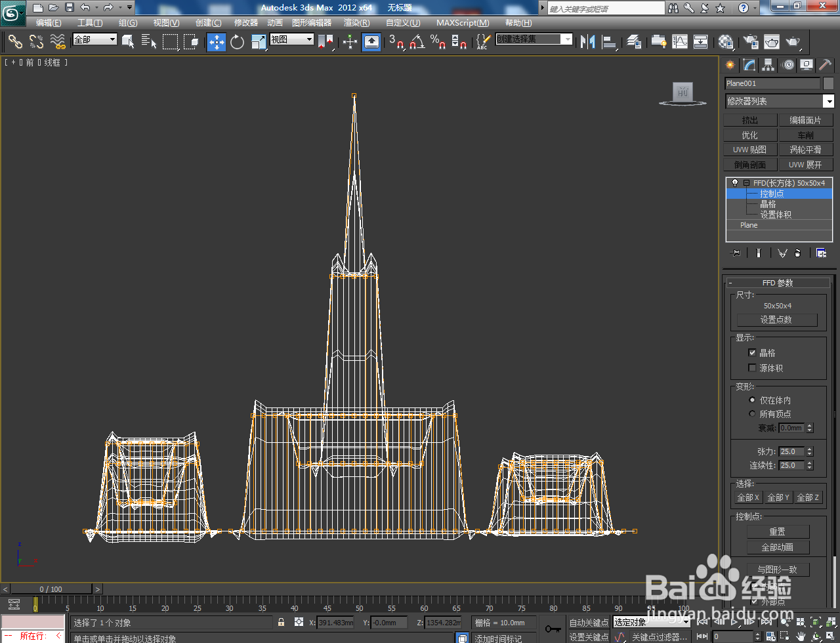
Task: Toggle the Spinner Snap icon
Action: coord(459,41)
